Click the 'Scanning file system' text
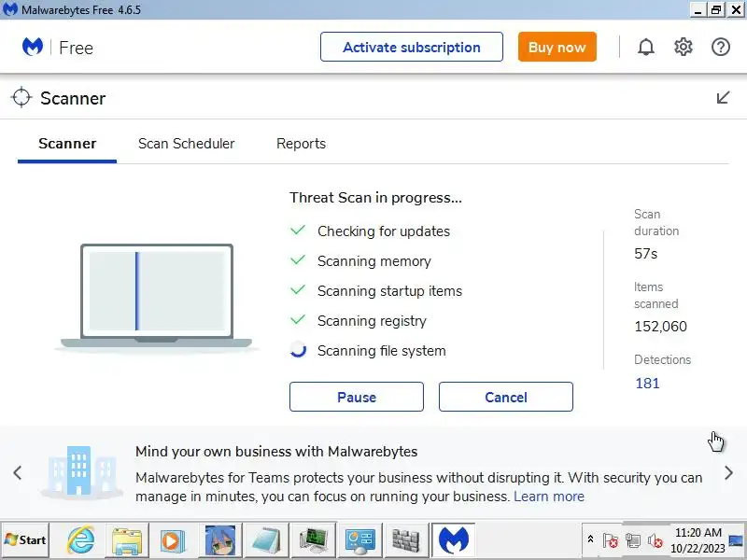Screen dimensions: 747x560 382,351
